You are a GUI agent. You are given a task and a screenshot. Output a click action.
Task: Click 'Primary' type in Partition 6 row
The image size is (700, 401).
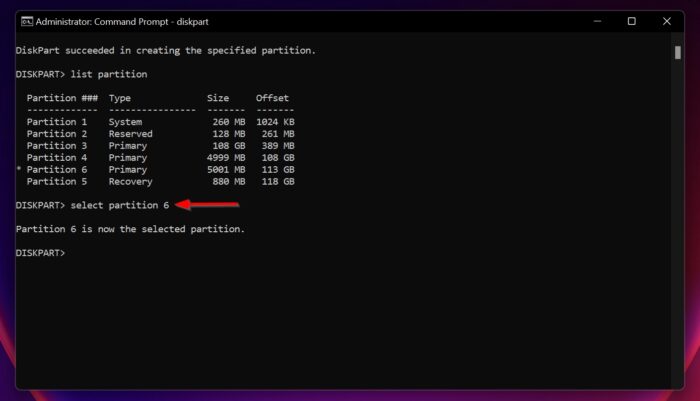128,170
